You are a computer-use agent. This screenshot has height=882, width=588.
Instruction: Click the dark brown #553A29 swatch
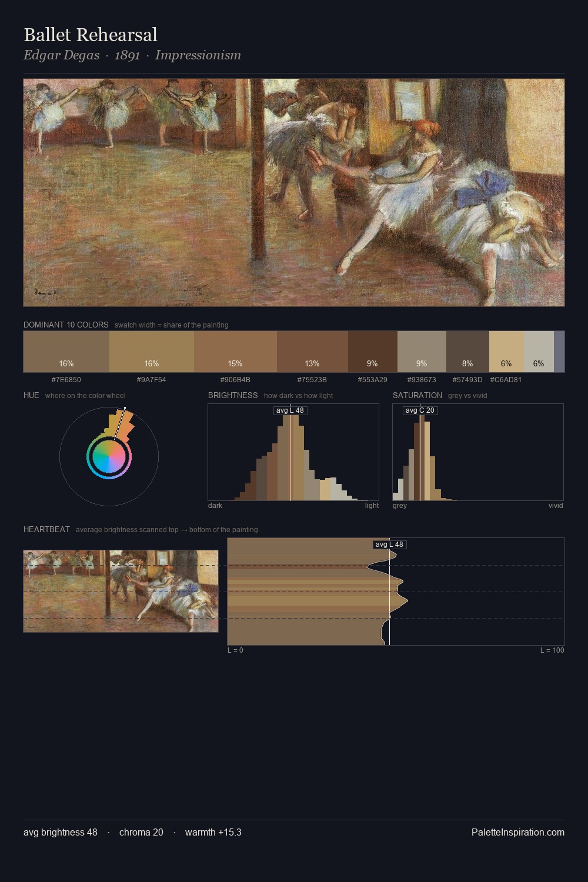(x=373, y=352)
